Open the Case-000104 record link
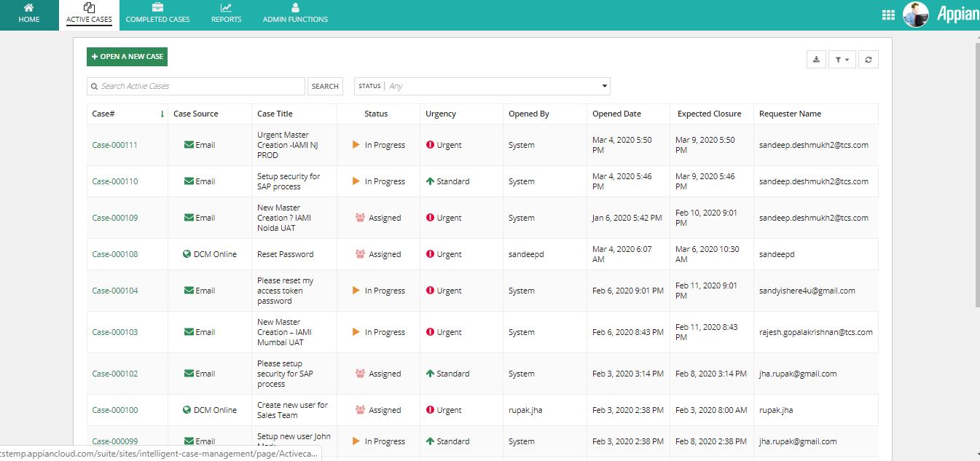The width and height of the screenshot is (980, 461). (114, 290)
